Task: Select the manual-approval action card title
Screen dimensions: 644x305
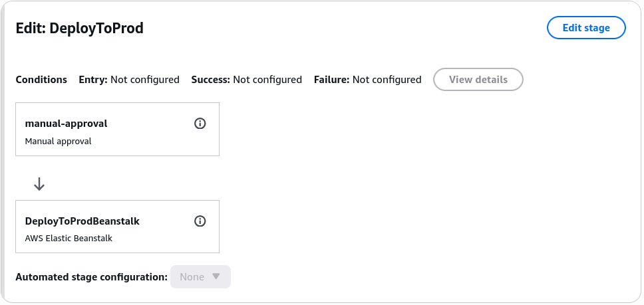Action: pos(66,124)
